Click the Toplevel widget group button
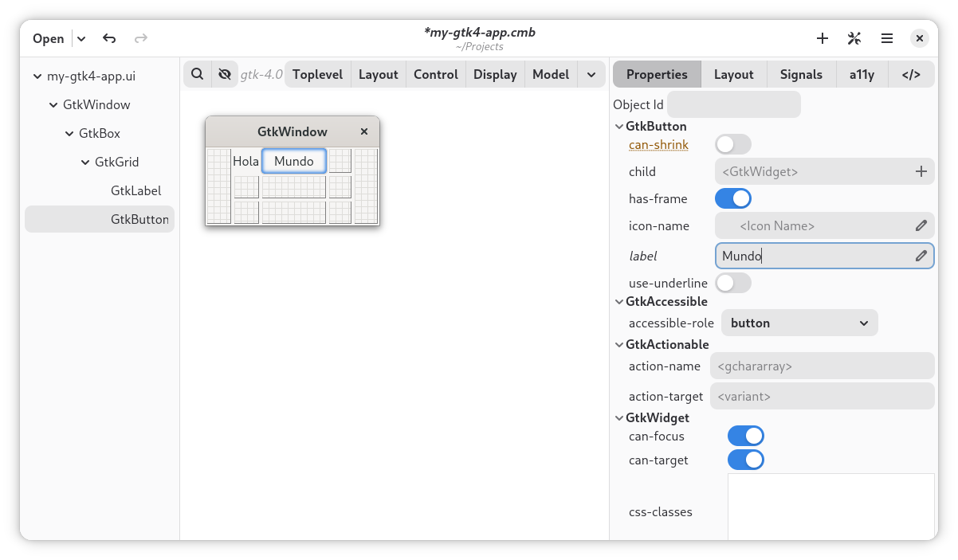The width and height of the screenshot is (958, 560). [x=317, y=74]
